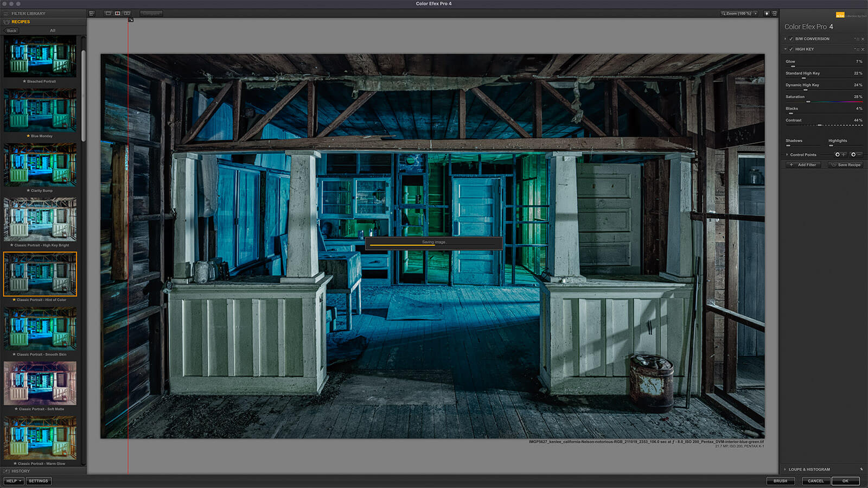Choose side-by-side preview mode icon
The width and height of the screenshot is (868, 488).
click(x=127, y=13)
